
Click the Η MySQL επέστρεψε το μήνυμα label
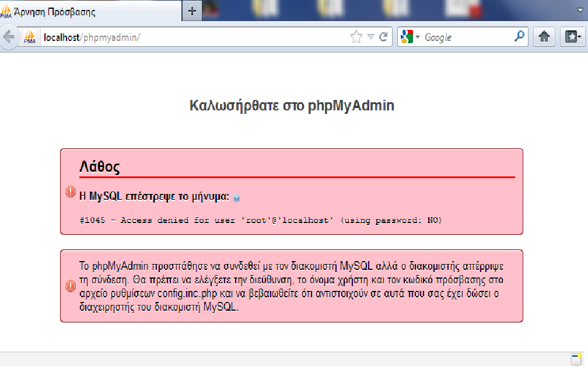point(154,196)
